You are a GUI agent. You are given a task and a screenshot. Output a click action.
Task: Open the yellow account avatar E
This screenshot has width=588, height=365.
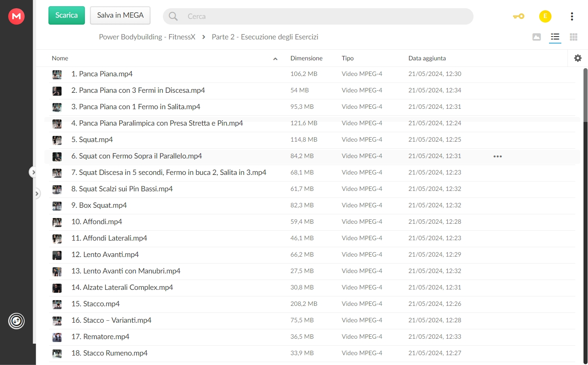pyautogui.click(x=545, y=16)
